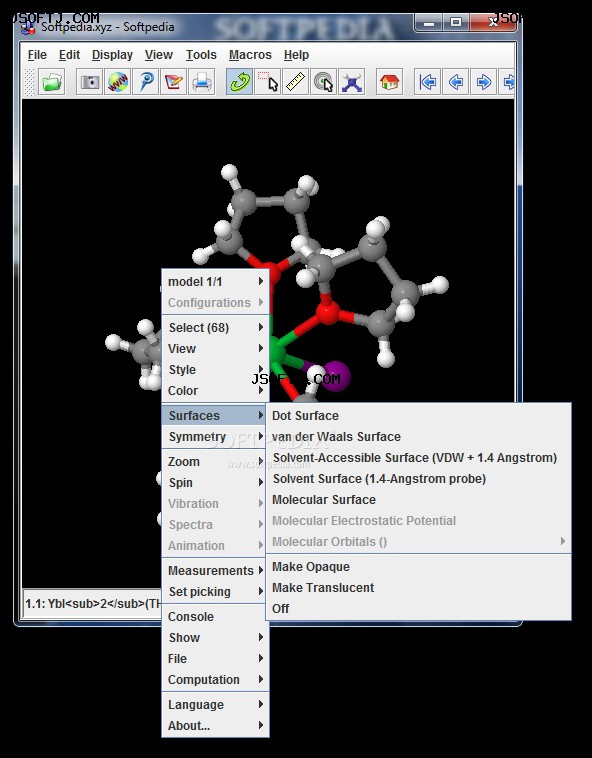This screenshot has height=758, width=592.
Task: Minimize the Softpedia.xyz window
Action: coord(429,22)
